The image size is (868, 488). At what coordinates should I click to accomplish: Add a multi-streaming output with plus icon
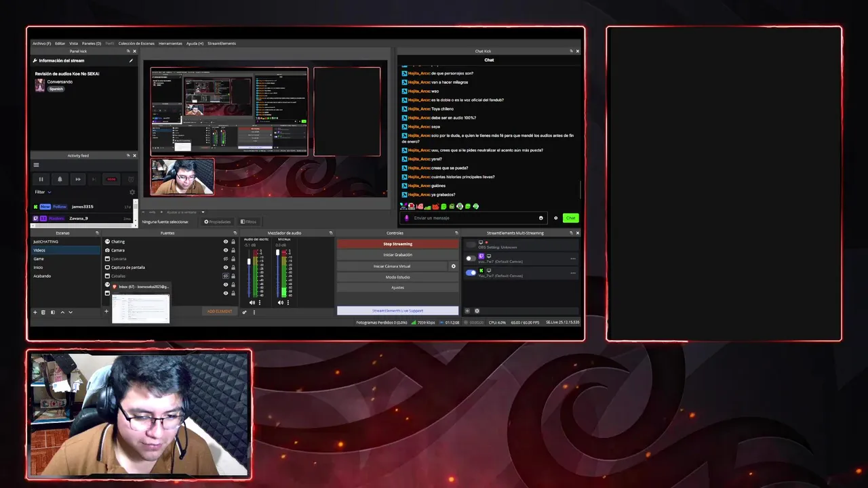pyautogui.click(x=467, y=311)
